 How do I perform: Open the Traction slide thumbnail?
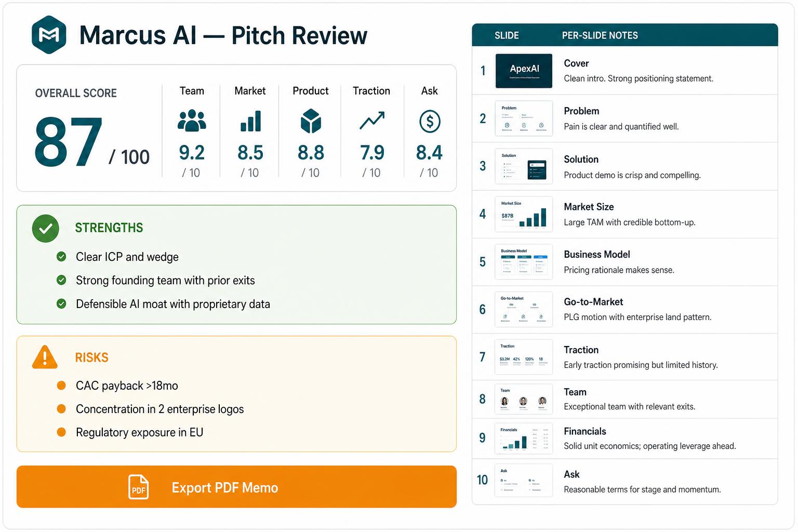(x=524, y=357)
